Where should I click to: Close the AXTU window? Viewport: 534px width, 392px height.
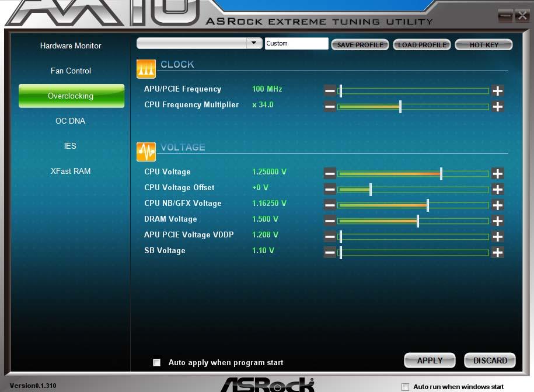pos(522,16)
